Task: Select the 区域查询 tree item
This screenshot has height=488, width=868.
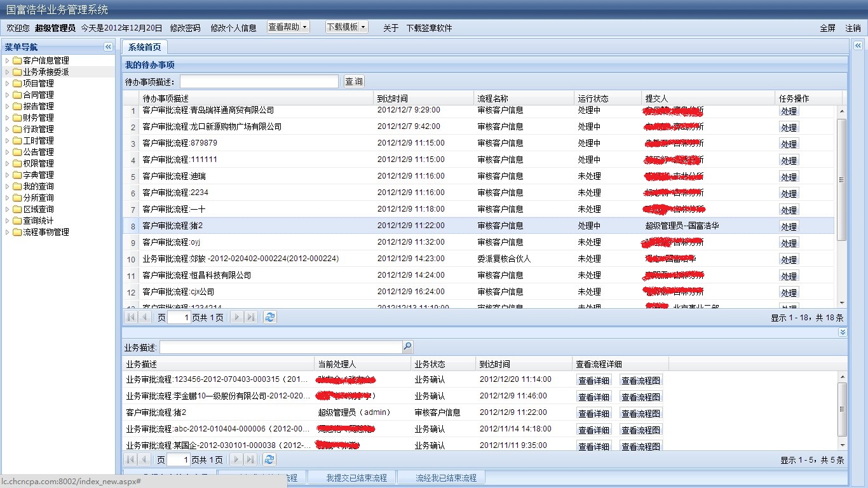Action: [x=38, y=209]
